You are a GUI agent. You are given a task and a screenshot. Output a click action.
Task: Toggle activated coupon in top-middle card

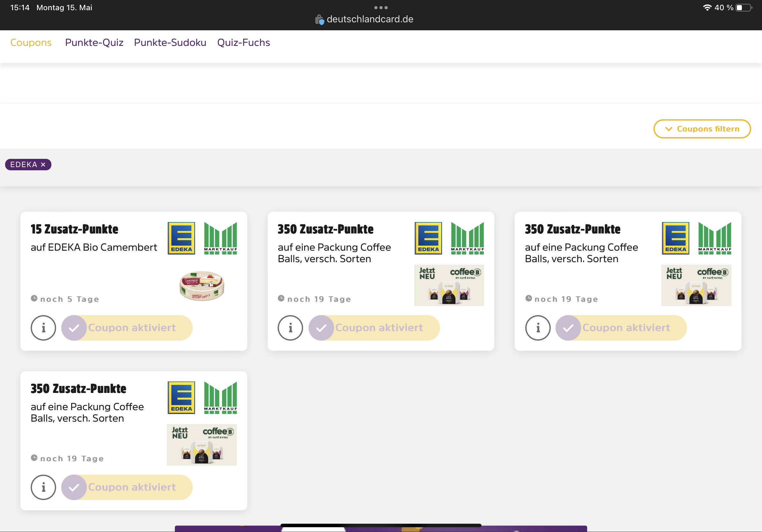(x=374, y=328)
